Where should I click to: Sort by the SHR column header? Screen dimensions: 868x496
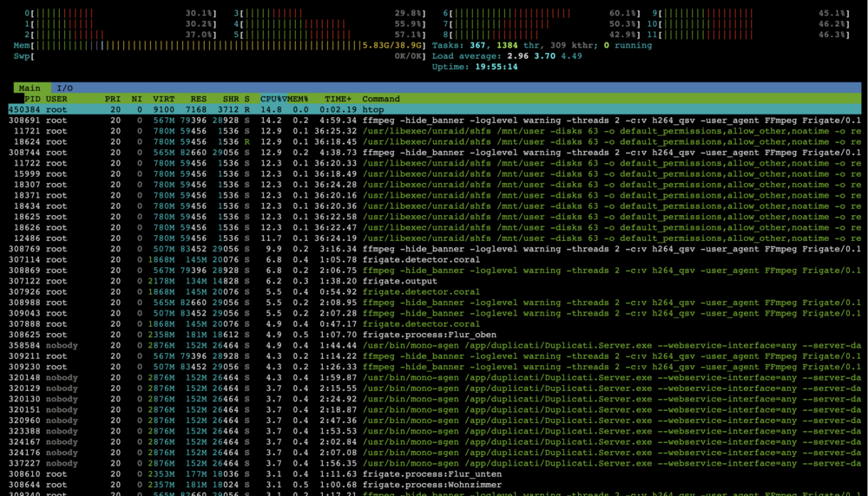(x=231, y=99)
